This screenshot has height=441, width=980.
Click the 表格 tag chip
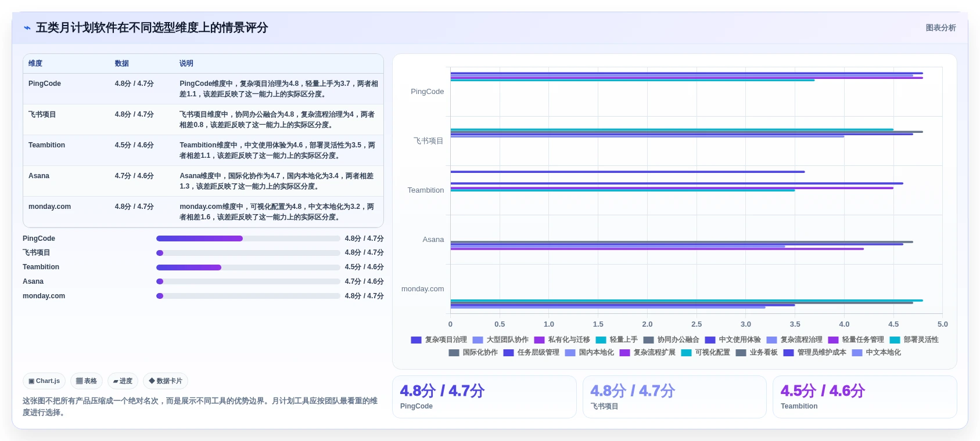tap(87, 381)
